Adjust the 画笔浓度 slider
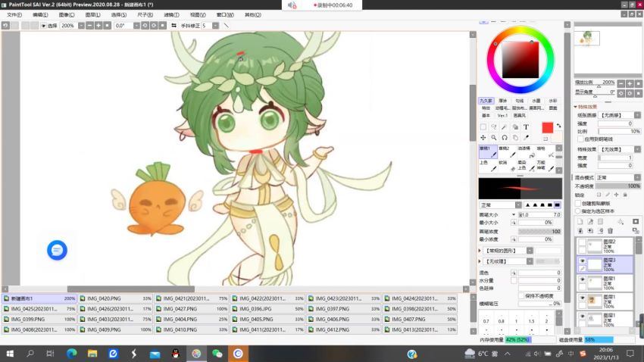The height and width of the screenshot is (362, 644). 539,232
